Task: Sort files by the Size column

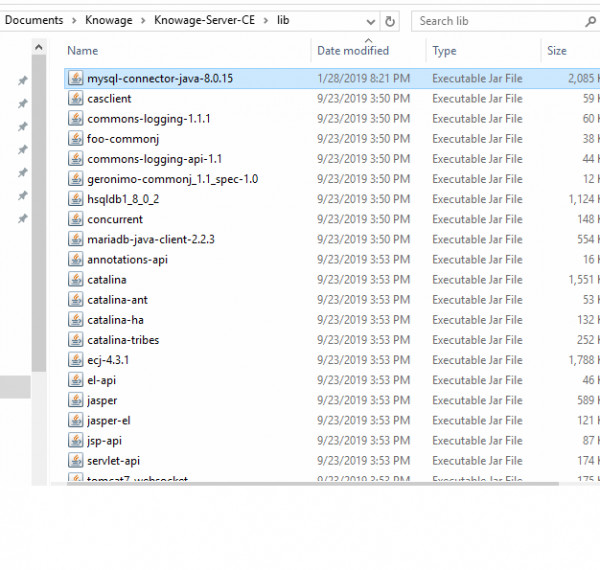Action: (x=557, y=50)
